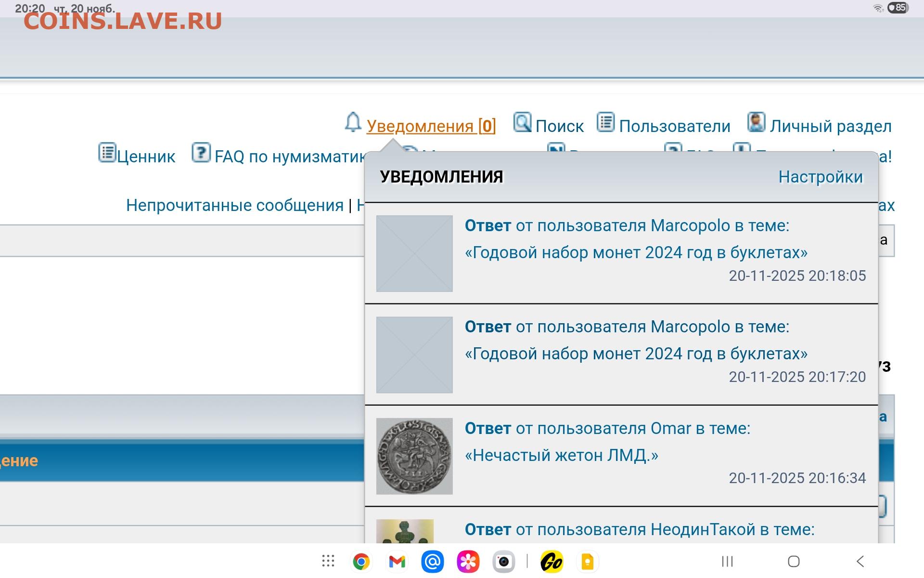Click the Ценник list icon

(x=107, y=153)
